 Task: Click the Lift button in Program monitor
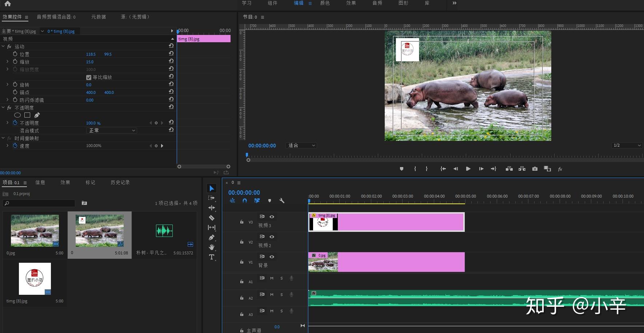509,169
